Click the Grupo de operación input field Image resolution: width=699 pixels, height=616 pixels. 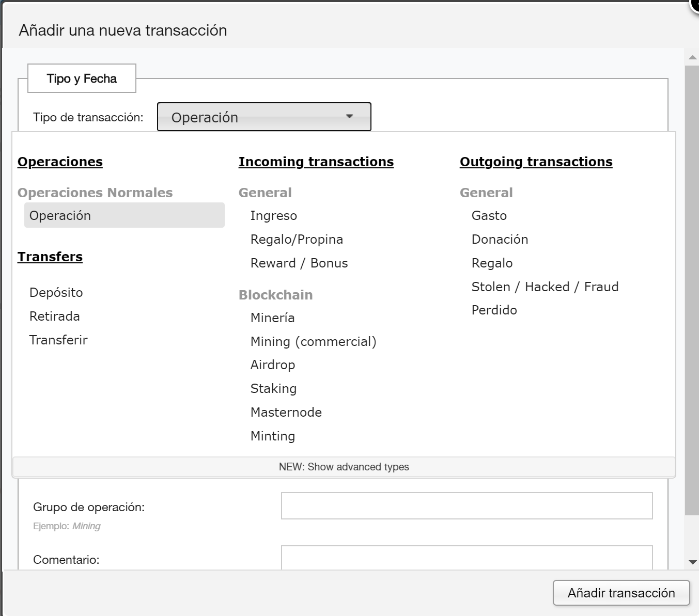[x=467, y=506]
